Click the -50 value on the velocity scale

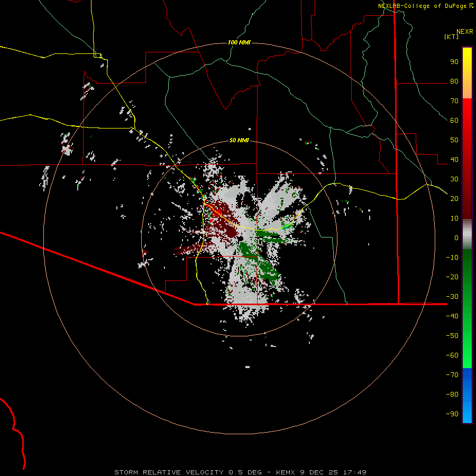pyautogui.click(x=452, y=336)
